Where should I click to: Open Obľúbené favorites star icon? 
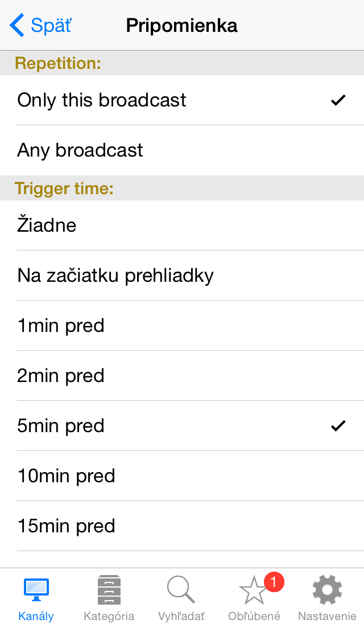tap(254, 592)
